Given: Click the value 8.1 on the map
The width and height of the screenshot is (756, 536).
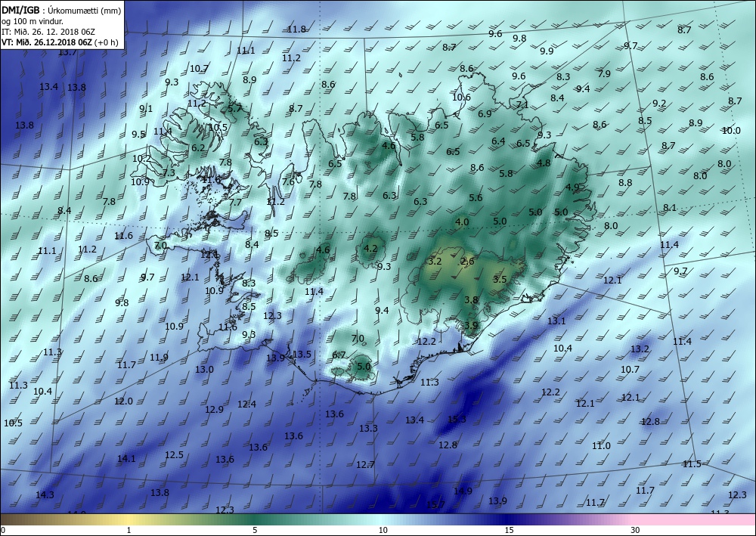Looking at the screenshot, I should 670,208.
